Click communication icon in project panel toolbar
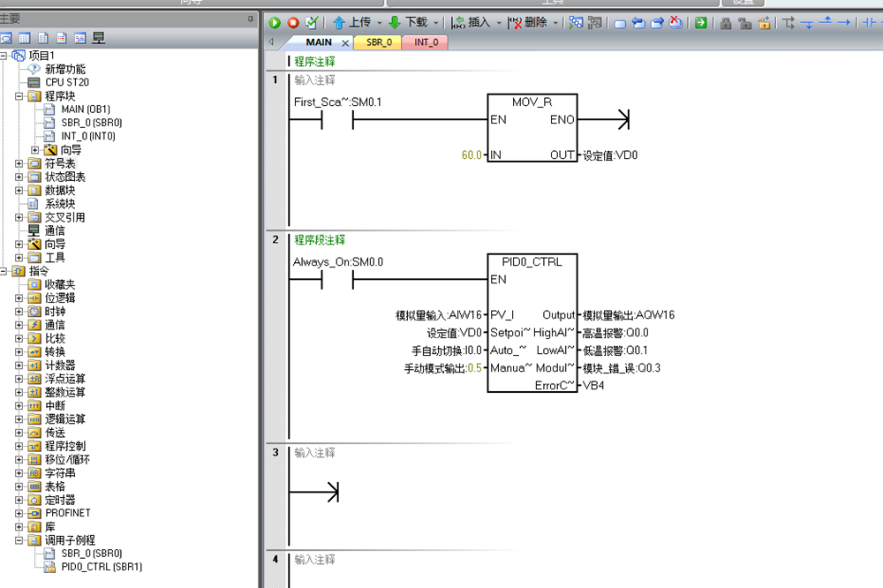883x588 pixels. (x=98, y=38)
